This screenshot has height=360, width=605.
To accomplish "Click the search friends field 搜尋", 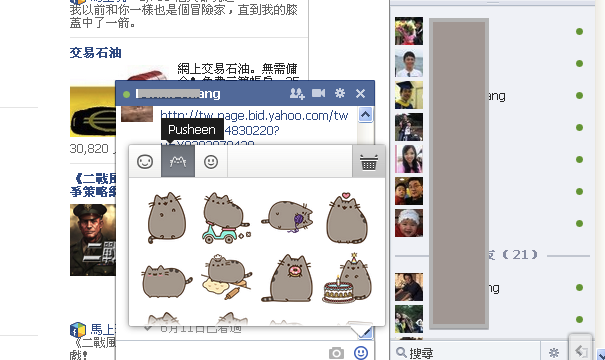I will pyautogui.click(x=465, y=352).
